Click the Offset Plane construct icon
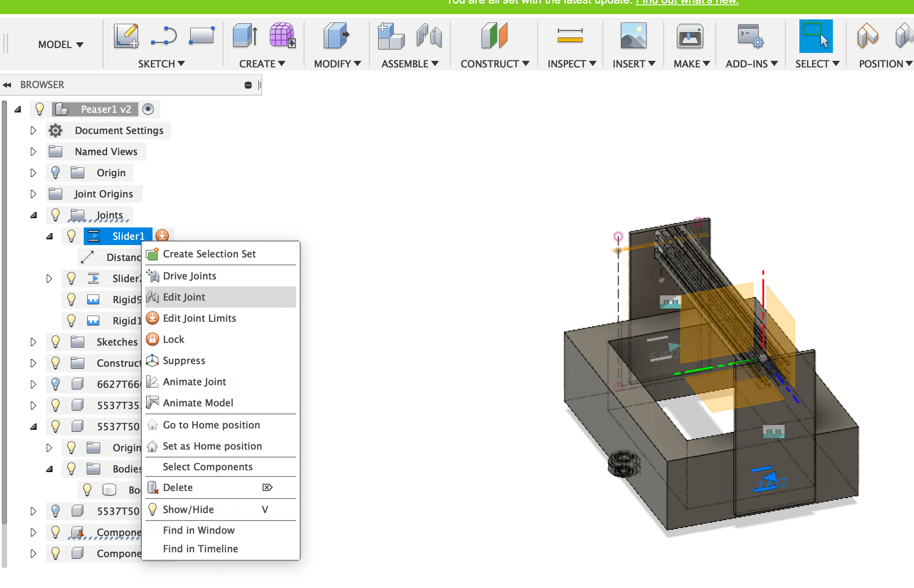Screen dimensions: 914x588 pos(494,36)
